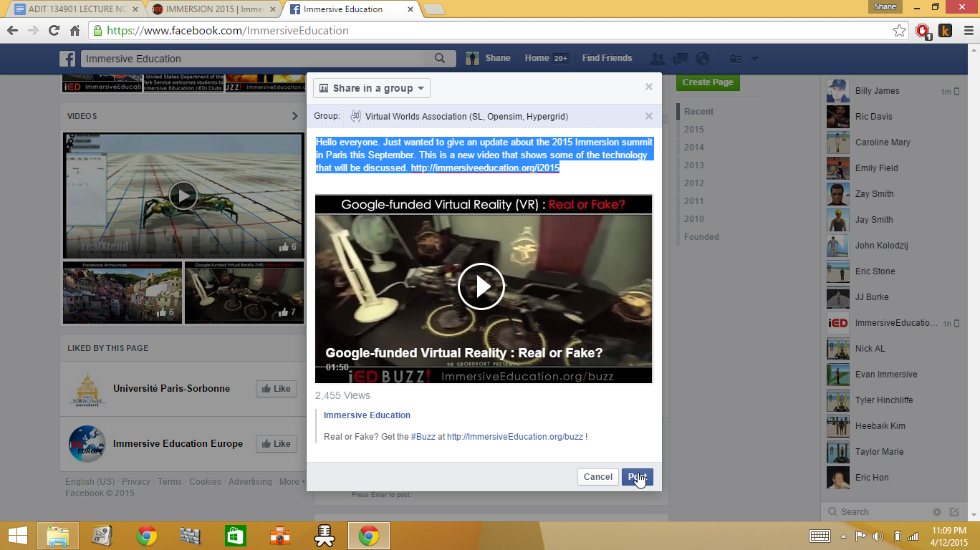
Task: Open the Windows Start button
Action: 19,536
